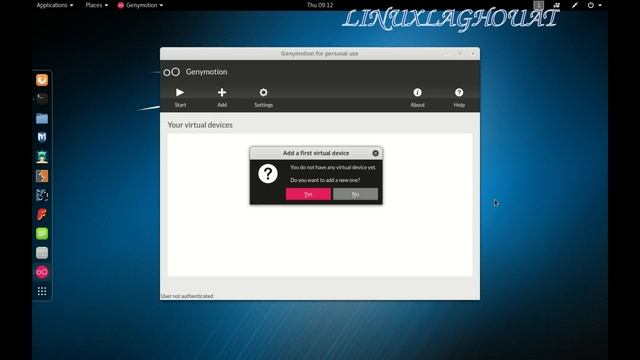Click the green app icon in the dock
Screen dimensions: 640x360
coord(42,233)
